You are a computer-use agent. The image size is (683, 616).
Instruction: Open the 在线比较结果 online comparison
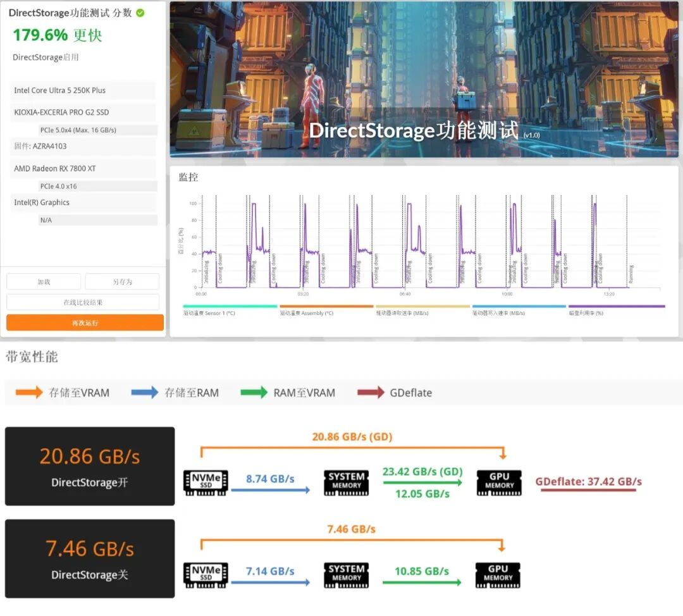(x=83, y=302)
